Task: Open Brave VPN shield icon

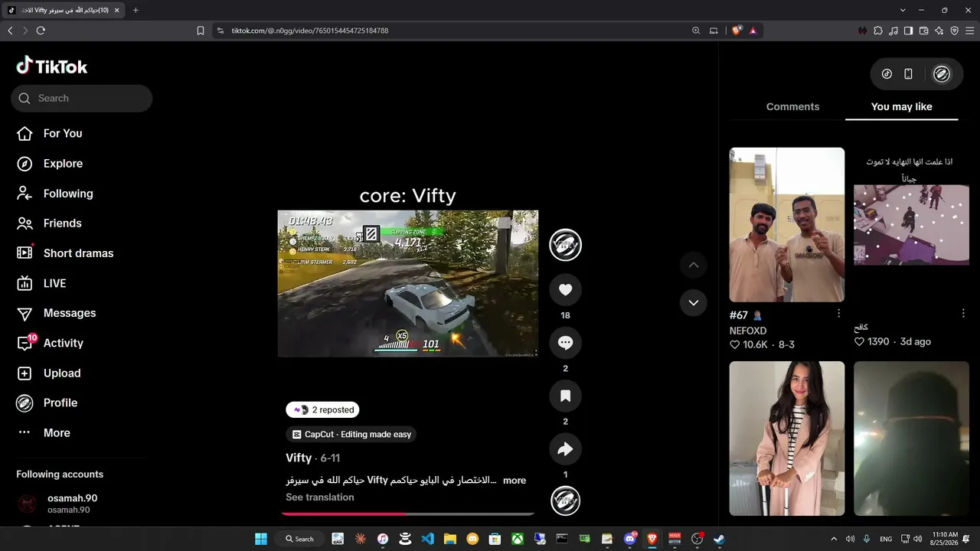Action: pyautogui.click(x=954, y=31)
